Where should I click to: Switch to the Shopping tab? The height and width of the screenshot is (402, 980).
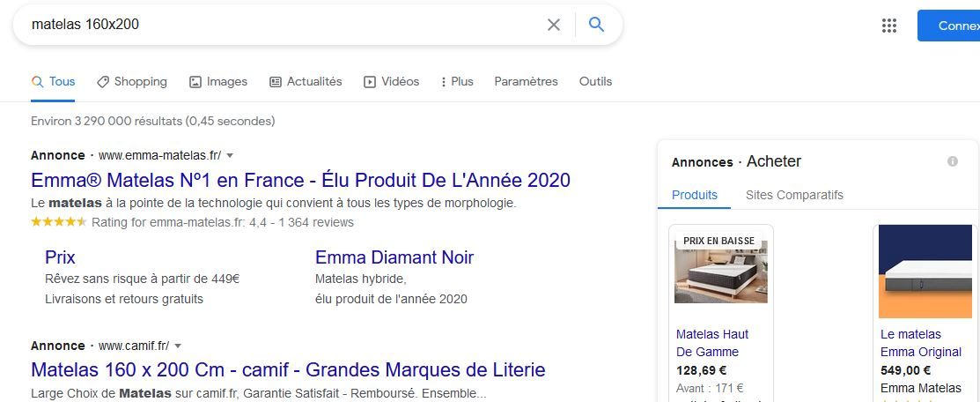point(132,81)
